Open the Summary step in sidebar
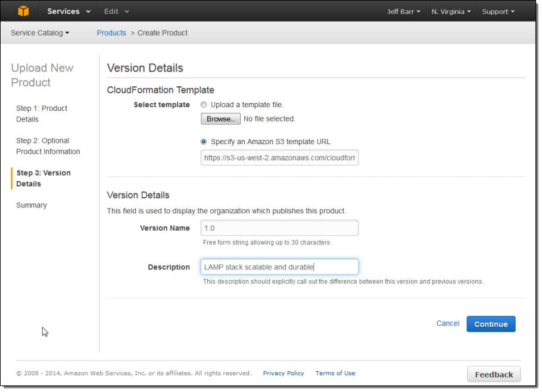542x392 pixels. point(32,205)
